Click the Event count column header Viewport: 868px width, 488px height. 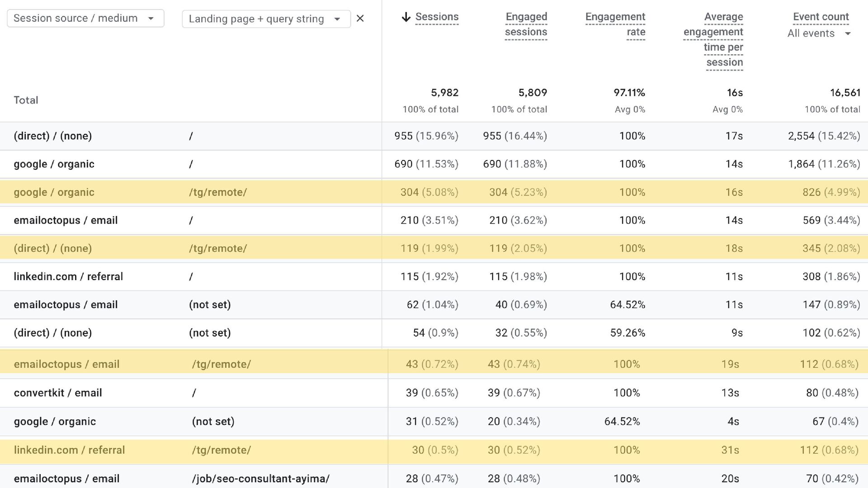point(821,17)
